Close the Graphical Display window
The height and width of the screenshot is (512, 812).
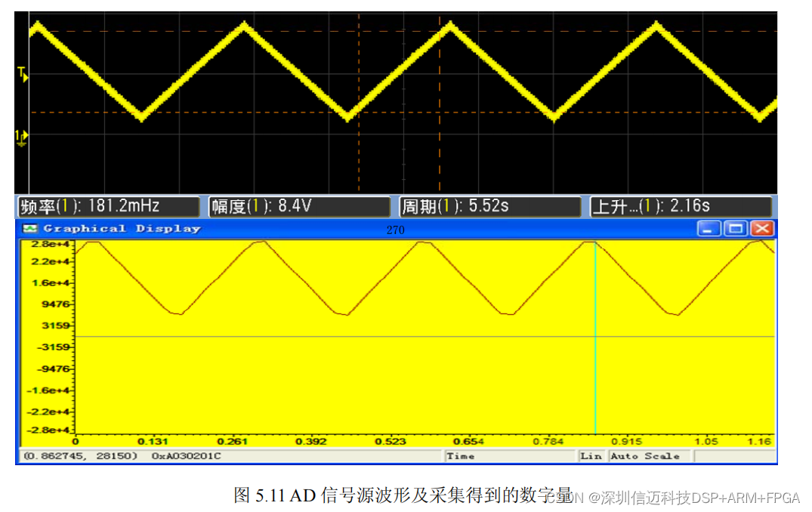[x=762, y=228]
